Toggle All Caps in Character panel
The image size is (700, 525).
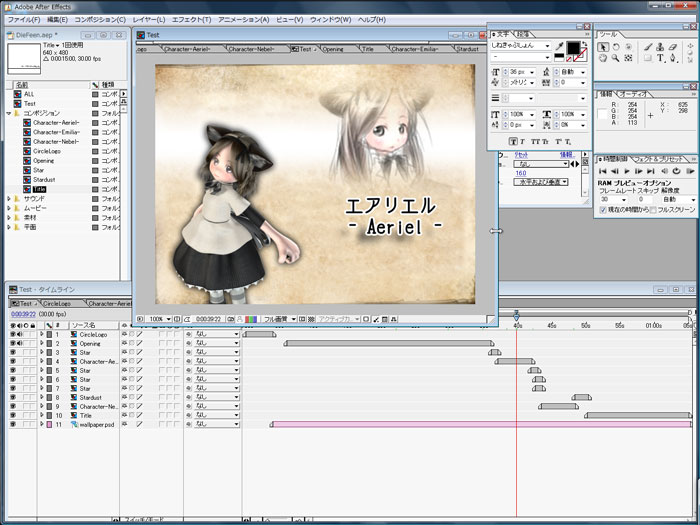pos(535,142)
